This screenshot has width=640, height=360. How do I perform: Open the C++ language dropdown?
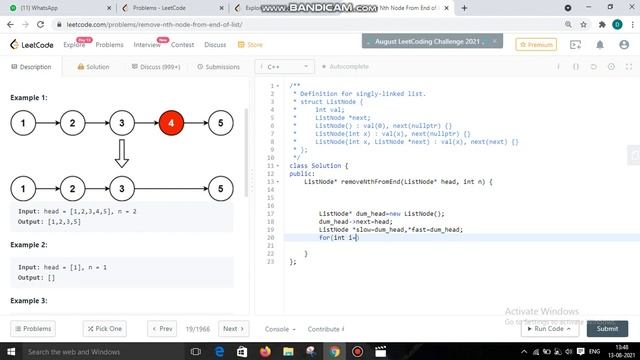tap(284, 67)
